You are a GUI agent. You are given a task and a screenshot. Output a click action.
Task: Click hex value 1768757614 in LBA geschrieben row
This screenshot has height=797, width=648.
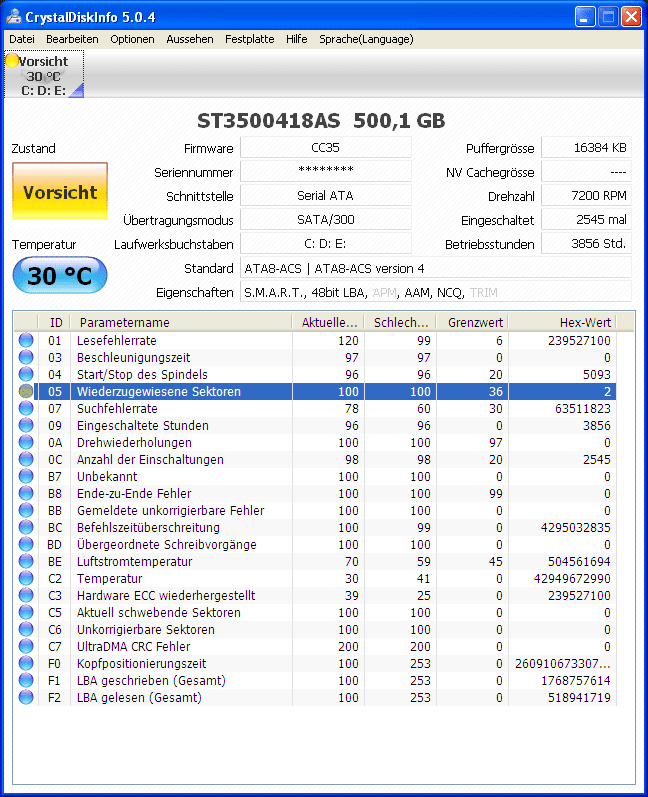pyautogui.click(x=575, y=681)
